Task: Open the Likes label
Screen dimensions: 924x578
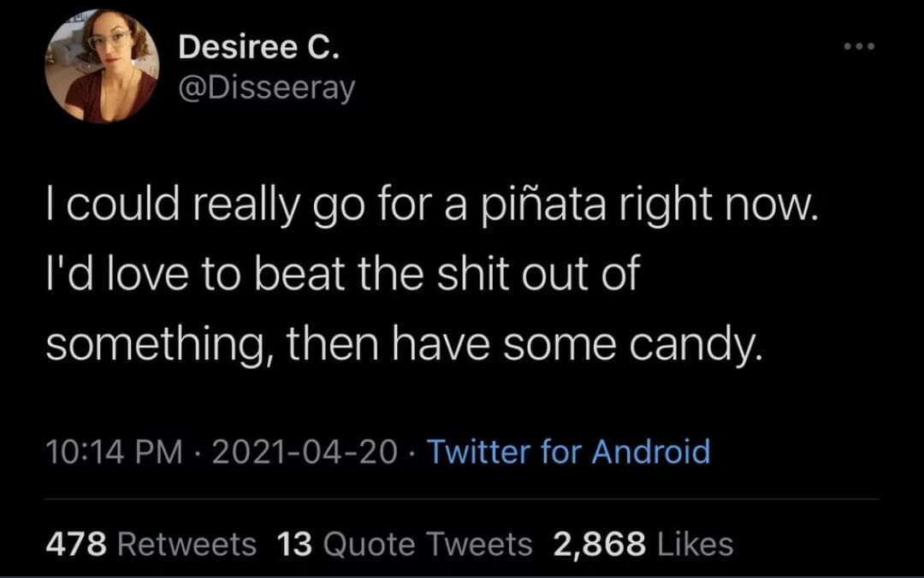Action: pos(696,543)
